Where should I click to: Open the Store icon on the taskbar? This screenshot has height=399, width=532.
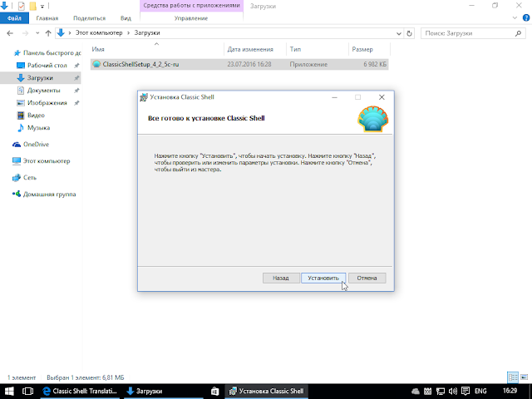click(214, 392)
